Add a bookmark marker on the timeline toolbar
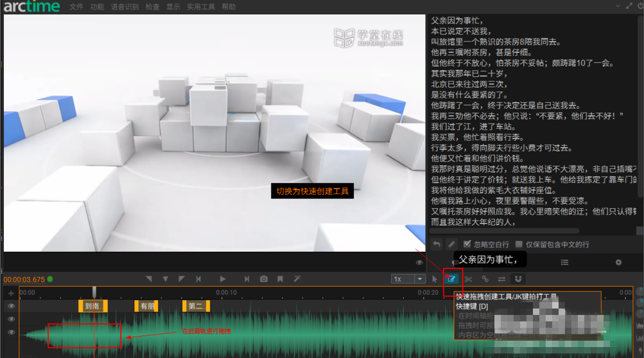The width and height of the screenshot is (644, 358). point(281,279)
